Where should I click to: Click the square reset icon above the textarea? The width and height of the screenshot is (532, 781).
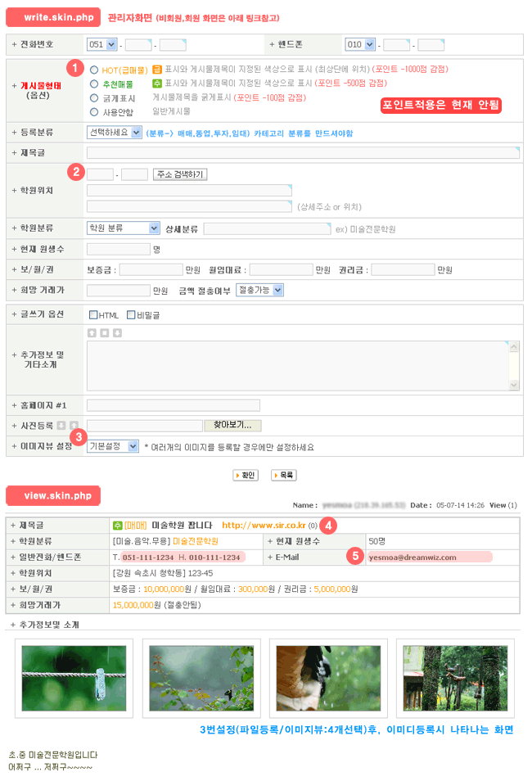point(105,332)
